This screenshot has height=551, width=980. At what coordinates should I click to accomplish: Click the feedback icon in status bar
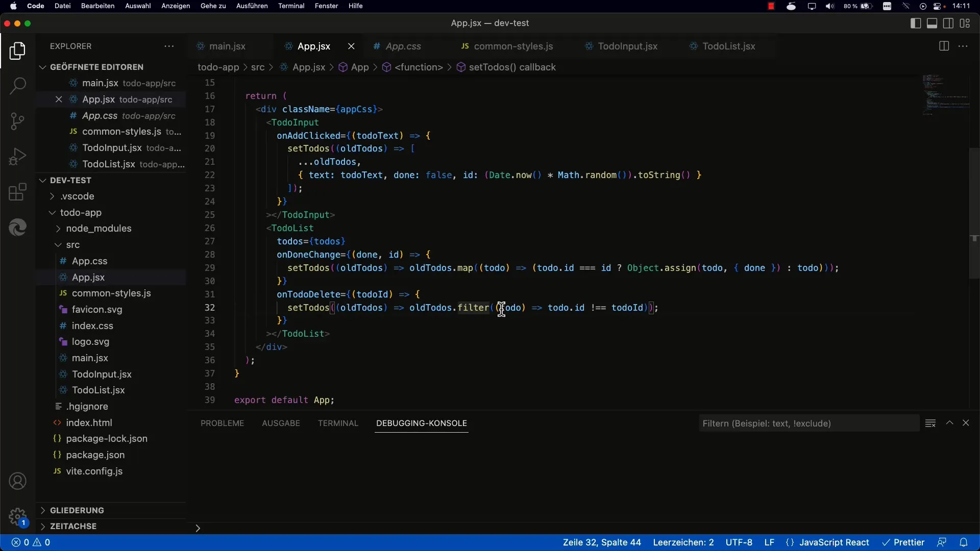[x=942, y=542]
